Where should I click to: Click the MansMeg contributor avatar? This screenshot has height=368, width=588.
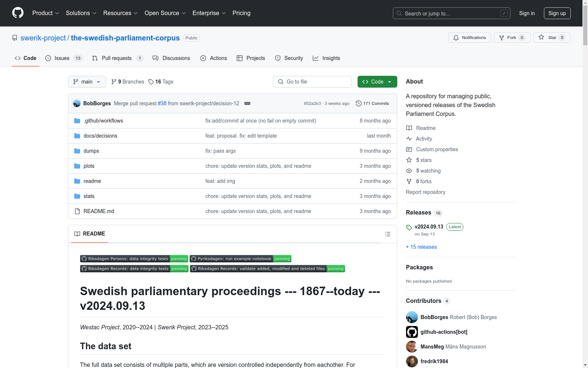tap(412, 347)
